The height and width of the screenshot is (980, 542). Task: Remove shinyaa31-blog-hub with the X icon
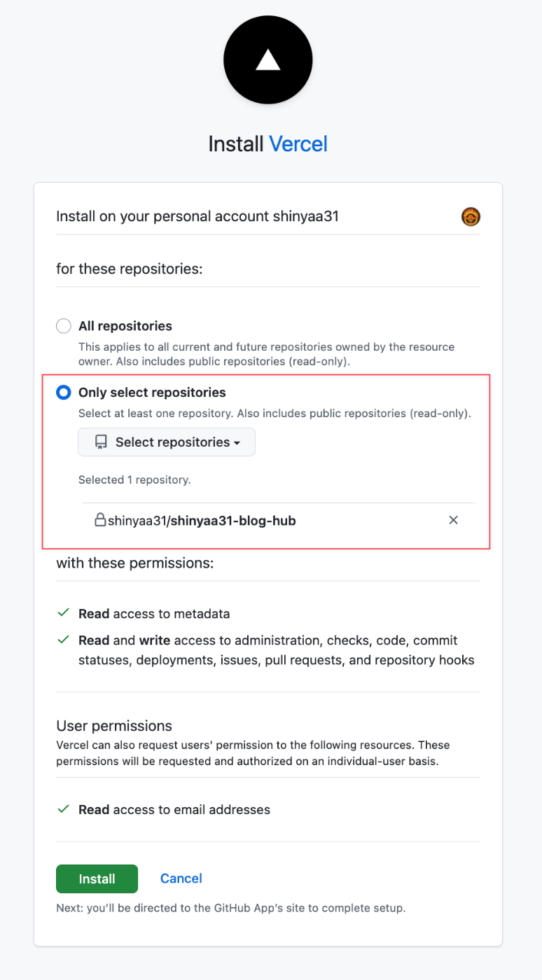[453, 520]
